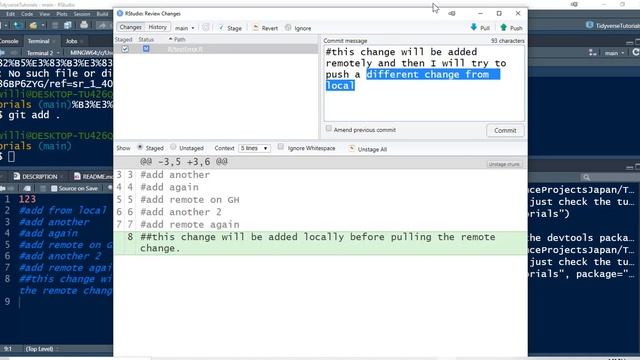Switch to the History tab

[158, 27]
